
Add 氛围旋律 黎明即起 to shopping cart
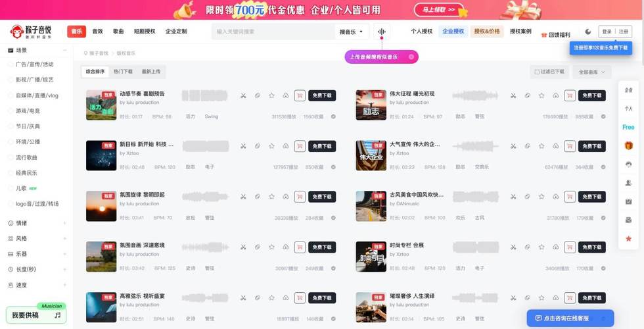(300, 197)
